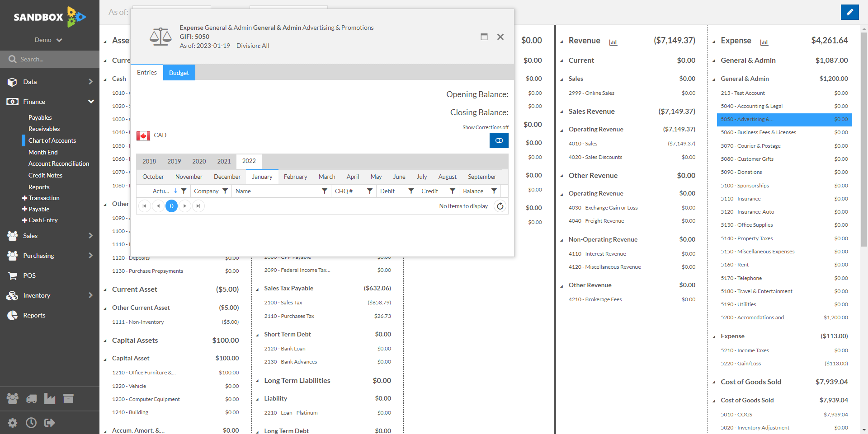Screen dimensions: 868x434
Task: Select the October month tab
Action: tap(153, 177)
